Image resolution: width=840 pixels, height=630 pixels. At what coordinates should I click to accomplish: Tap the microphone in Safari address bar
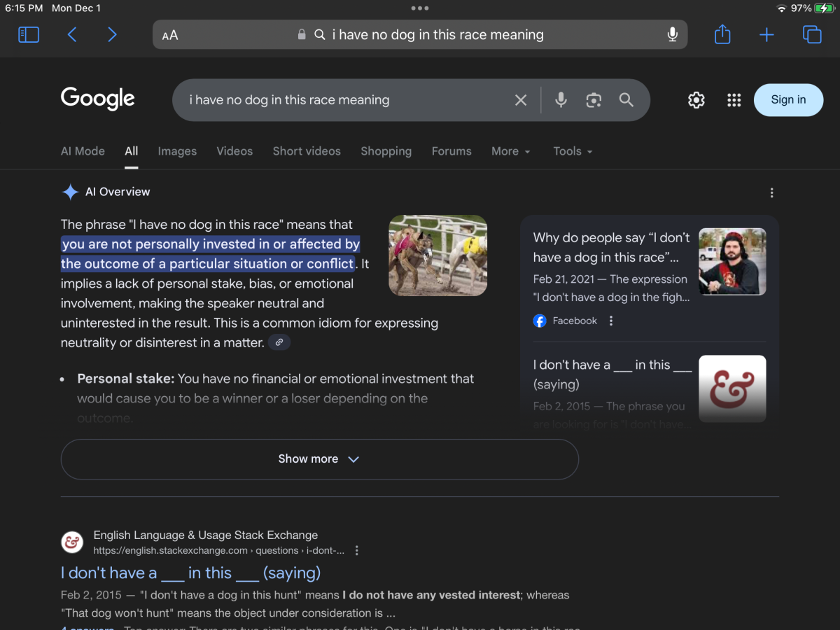(x=673, y=34)
